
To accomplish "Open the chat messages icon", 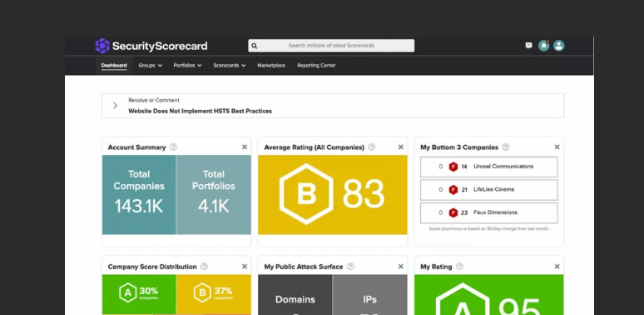I will pyautogui.click(x=528, y=46).
